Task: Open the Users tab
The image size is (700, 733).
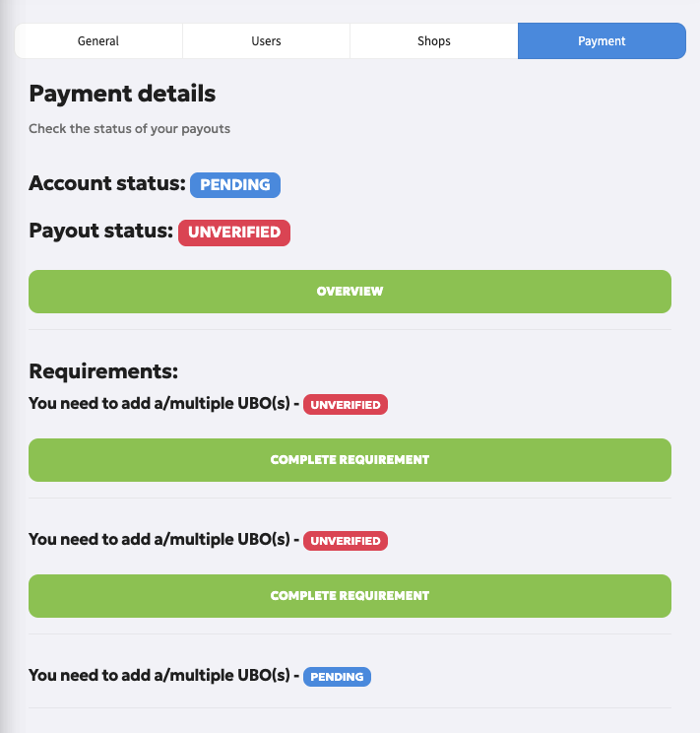Action: (x=266, y=41)
